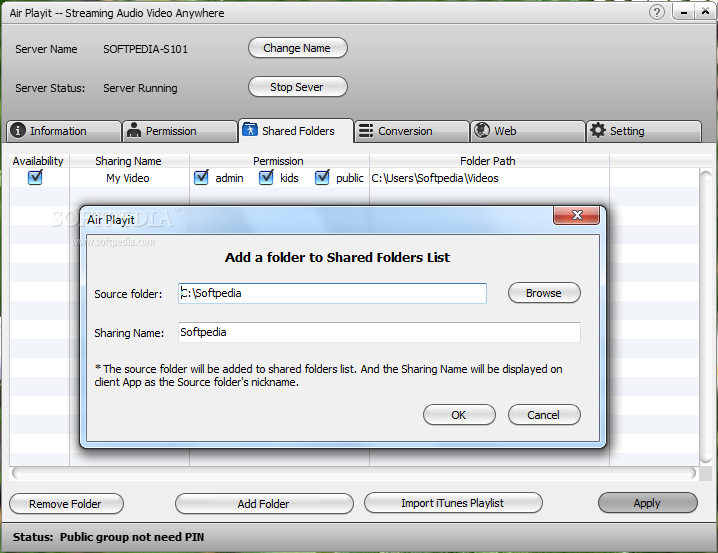Close the Air Playit dialog

click(577, 215)
